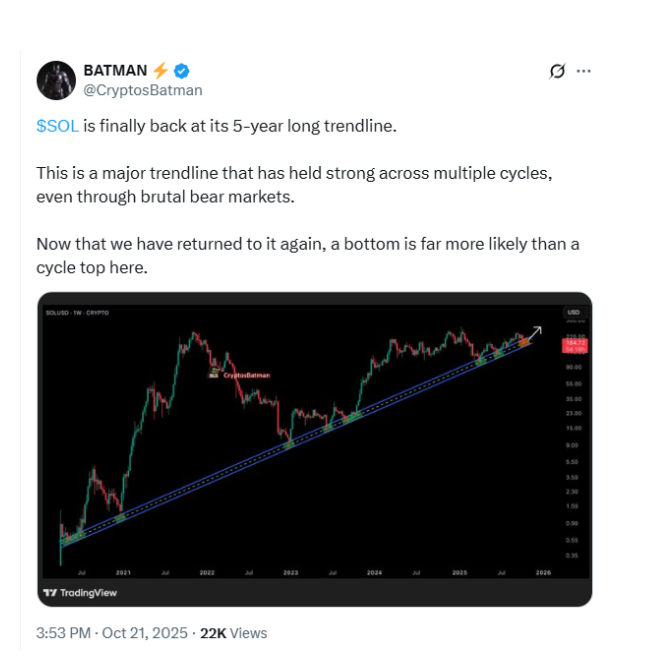The width and height of the screenshot is (652, 663).
Task: Click BATMAN's profile avatar picture
Action: (x=55, y=80)
